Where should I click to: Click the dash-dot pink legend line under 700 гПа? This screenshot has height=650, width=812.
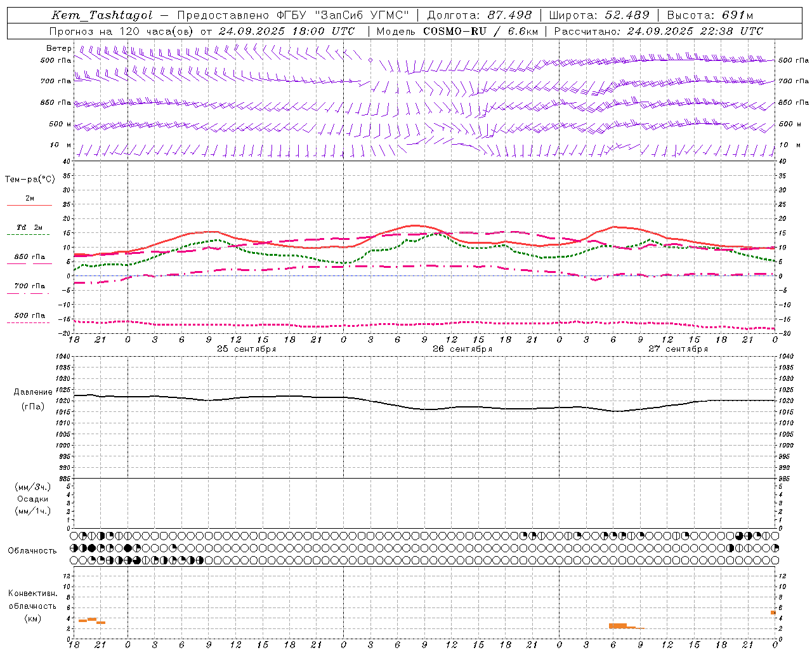pos(28,293)
